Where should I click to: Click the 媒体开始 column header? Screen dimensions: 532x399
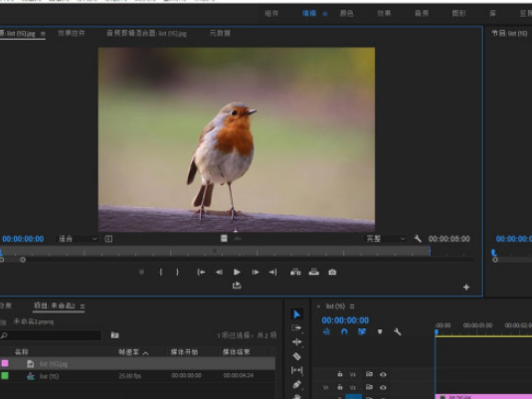[184, 352]
